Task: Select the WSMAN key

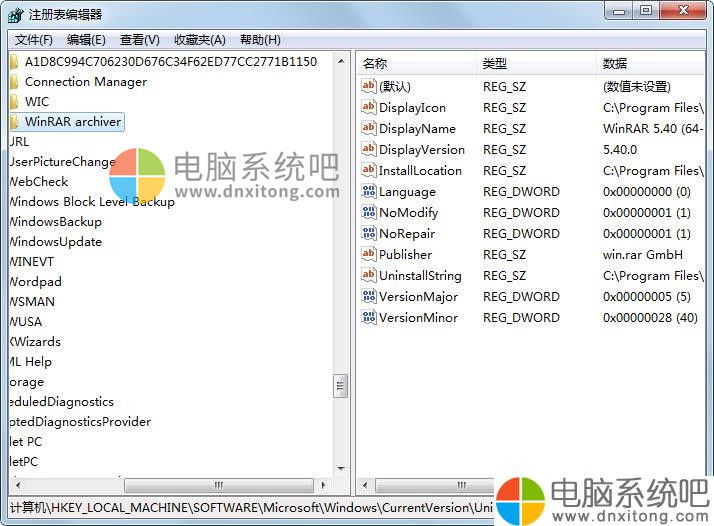Action: point(32,302)
